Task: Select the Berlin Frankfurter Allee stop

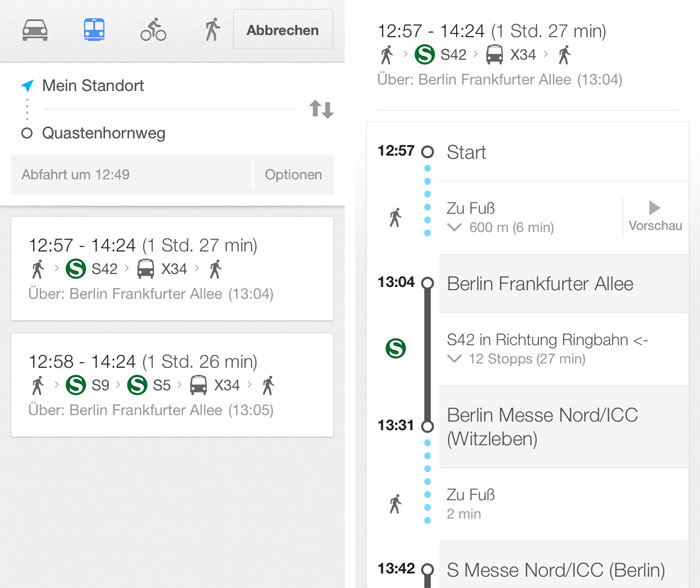Action: tap(563, 284)
